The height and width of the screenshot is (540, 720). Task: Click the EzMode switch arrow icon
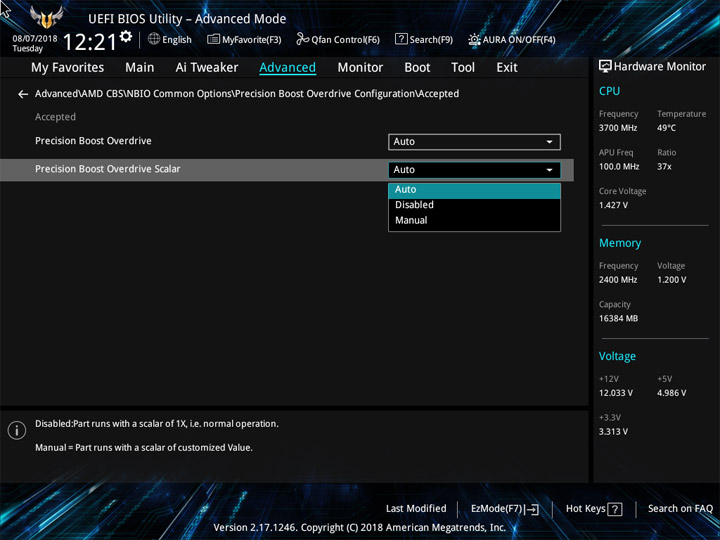[x=533, y=509]
